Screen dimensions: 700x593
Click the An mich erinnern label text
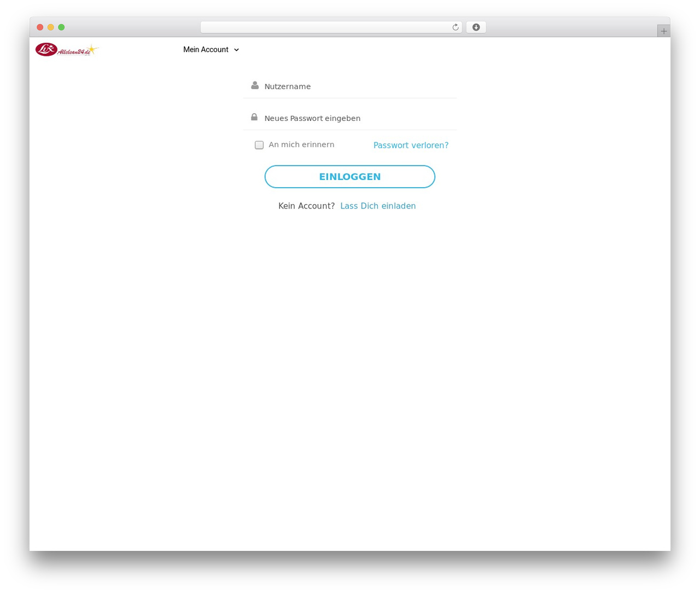click(x=301, y=144)
